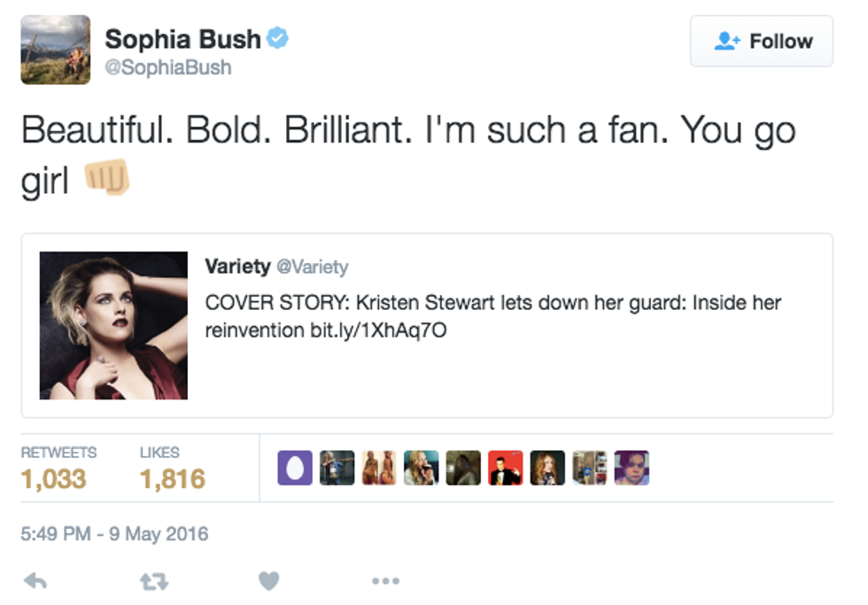Click the last purple-tinted liker avatar

pyautogui.click(x=632, y=468)
